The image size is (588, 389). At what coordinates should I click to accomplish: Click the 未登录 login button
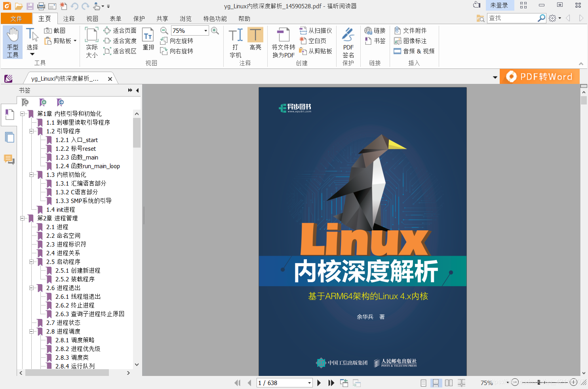[x=499, y=5]
